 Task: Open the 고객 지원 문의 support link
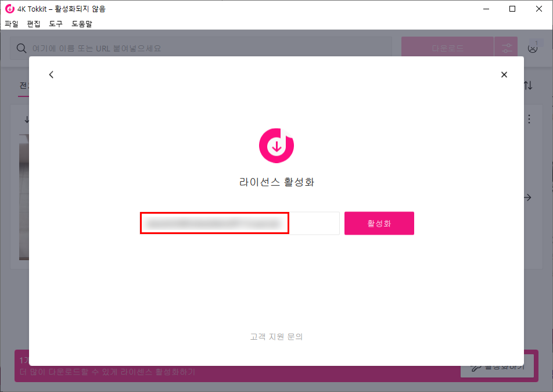276,337
